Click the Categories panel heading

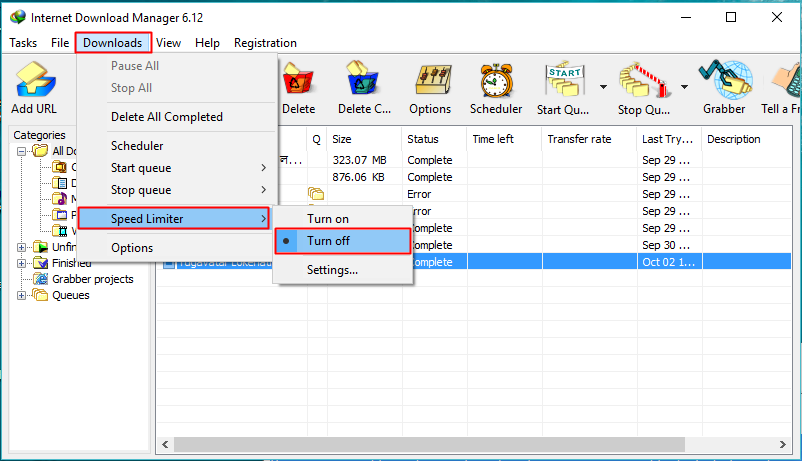tap(39, 135)
